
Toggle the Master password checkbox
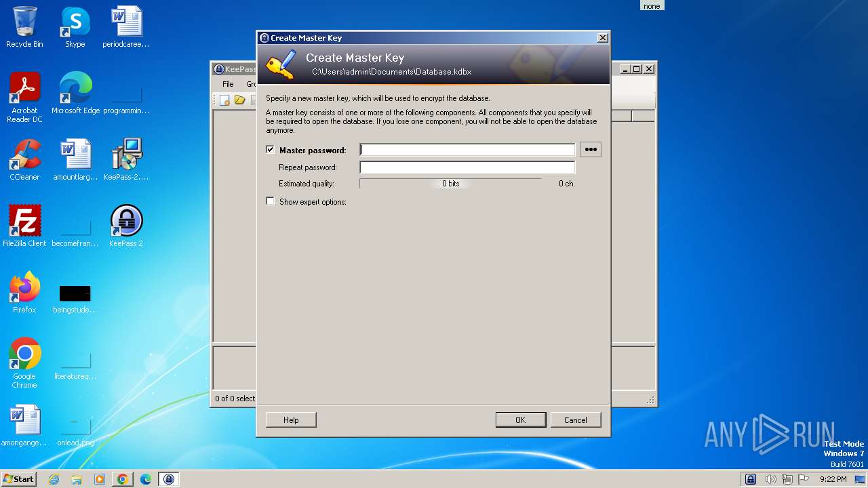click(x=270, y=150)
